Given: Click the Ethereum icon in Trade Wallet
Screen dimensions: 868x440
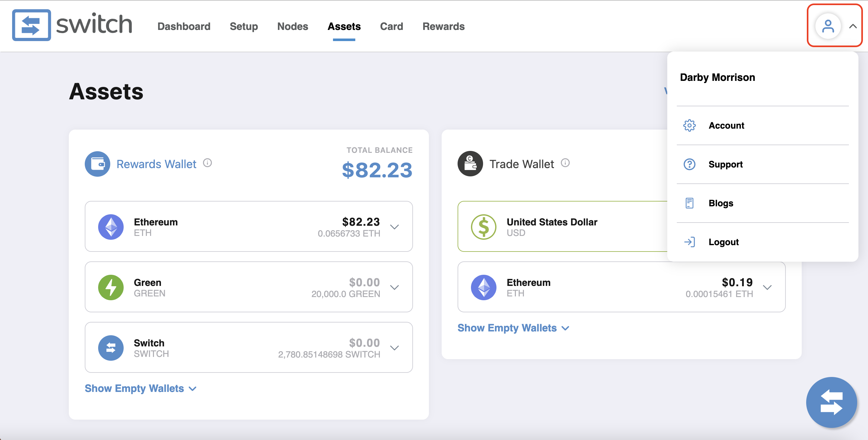Looking at the screenshot, I should 483,287.
